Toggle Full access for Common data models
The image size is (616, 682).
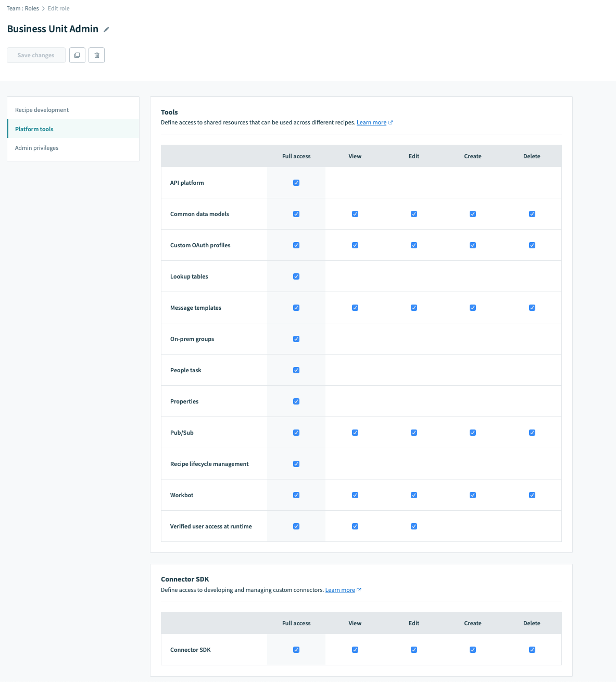[x=296, y=214]
